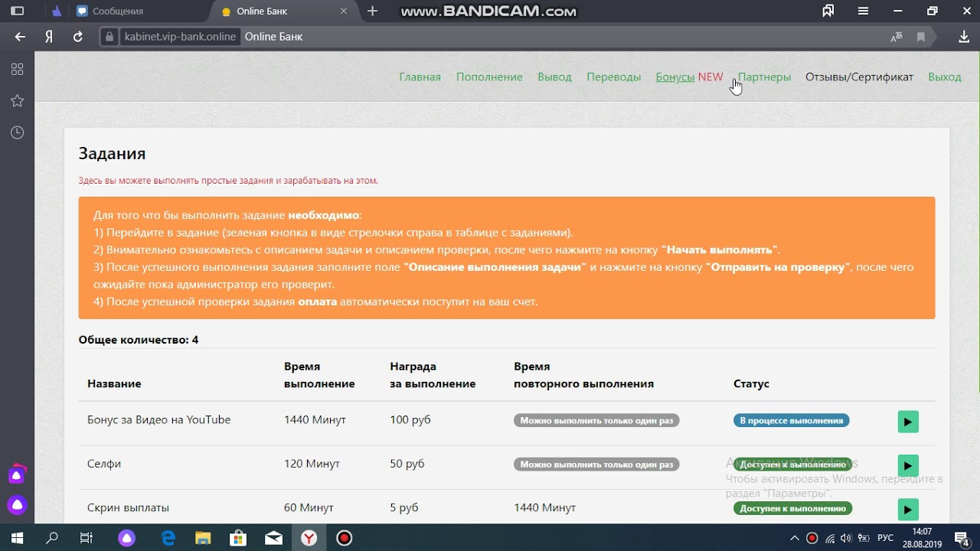Click the lock icon in the address bar

click(x=110, y=37)
